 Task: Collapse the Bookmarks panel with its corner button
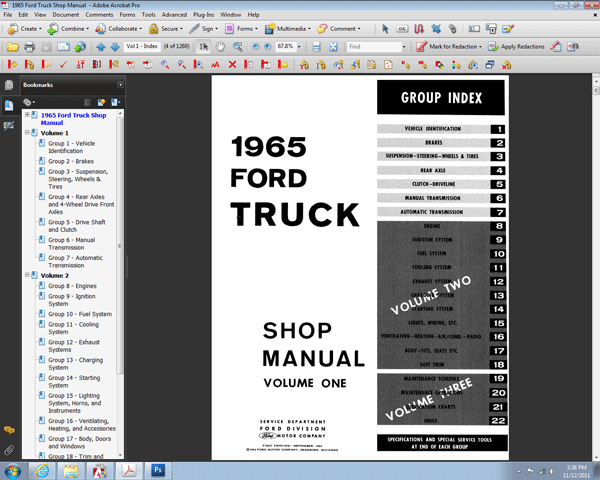(x=120, y=85)
